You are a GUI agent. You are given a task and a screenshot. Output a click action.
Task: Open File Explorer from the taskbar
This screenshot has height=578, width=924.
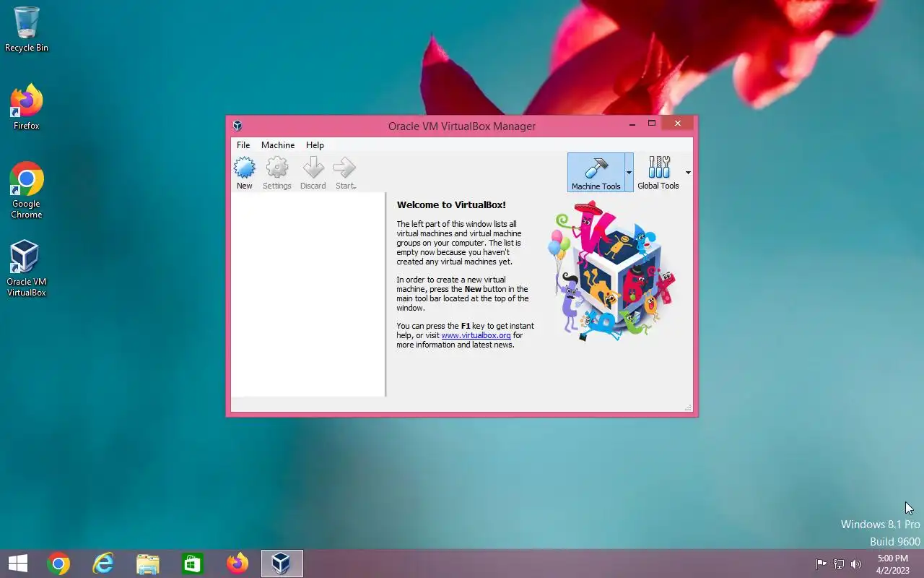(x=148, y=564)
